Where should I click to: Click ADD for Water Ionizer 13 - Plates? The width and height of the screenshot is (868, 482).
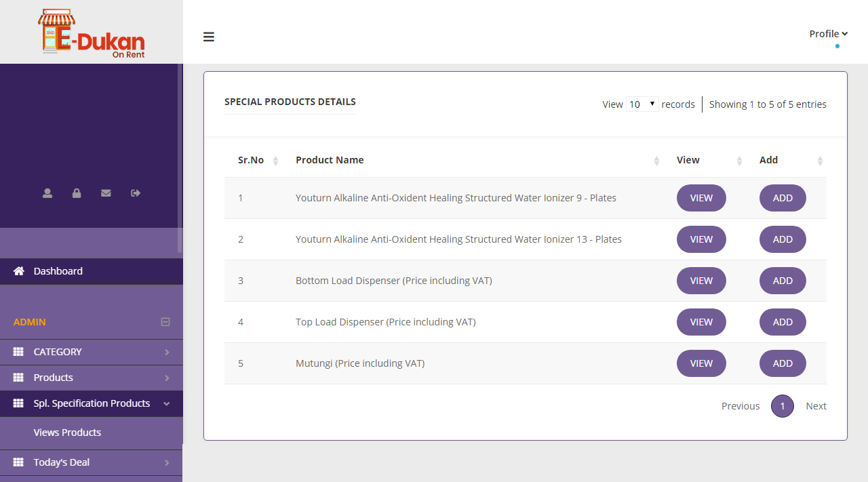pyautogui.click(x=783, y=239)
